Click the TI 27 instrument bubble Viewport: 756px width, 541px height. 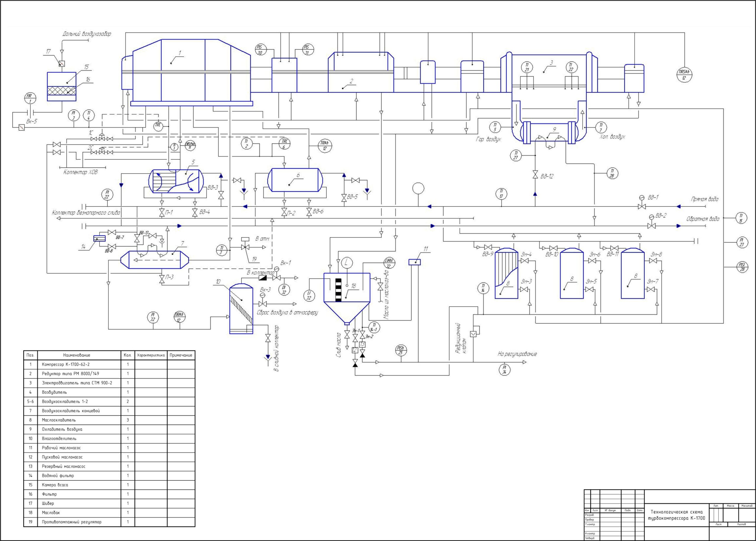[x=516, y=156]
